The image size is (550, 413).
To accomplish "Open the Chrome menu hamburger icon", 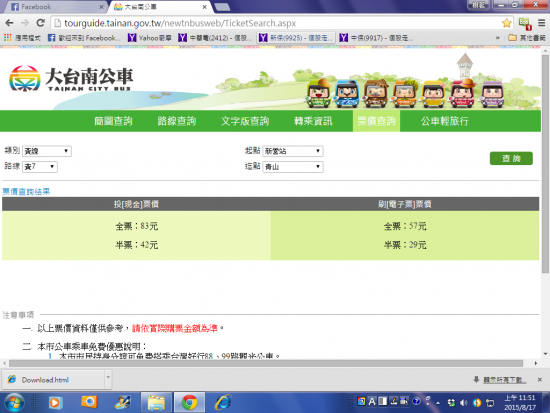I will [542, 23].
